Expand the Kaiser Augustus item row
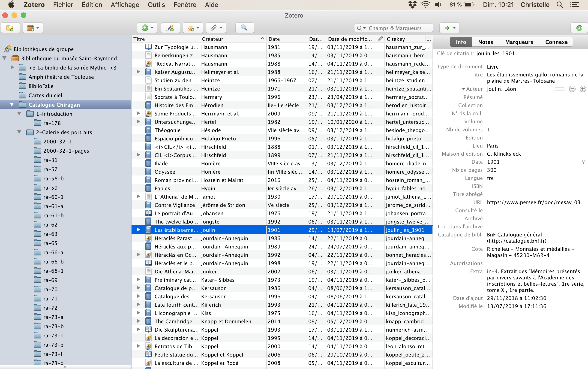Image resolution: width=588 pixels, height=369 pixels. [x=138, y=72]
